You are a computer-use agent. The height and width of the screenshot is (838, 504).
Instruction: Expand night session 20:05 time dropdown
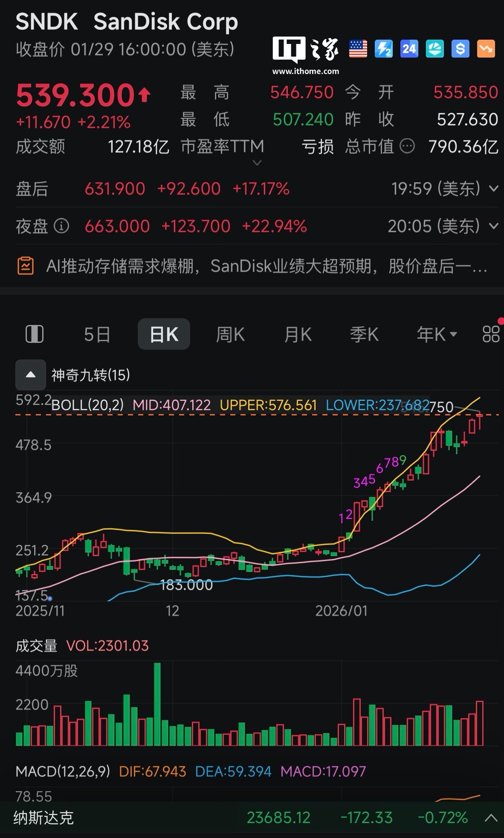[x=493, y=226]
